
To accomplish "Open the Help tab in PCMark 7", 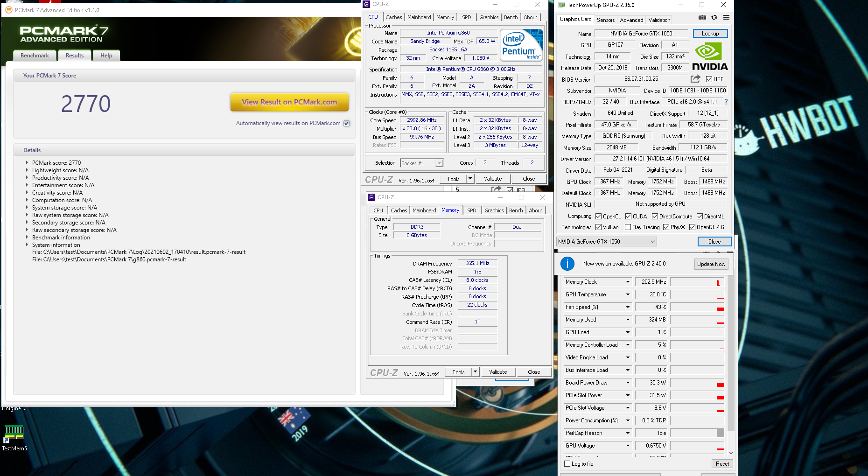I will click(106, 56).
